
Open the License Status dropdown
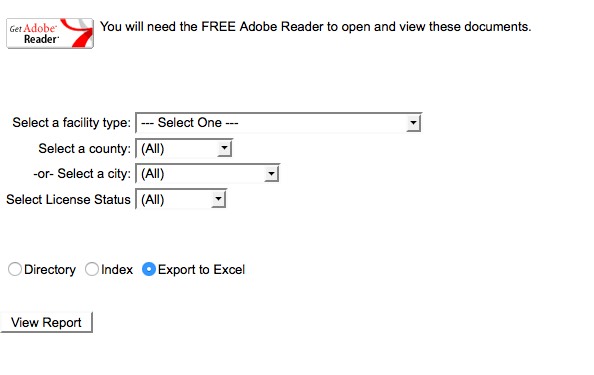pos(181,199)
